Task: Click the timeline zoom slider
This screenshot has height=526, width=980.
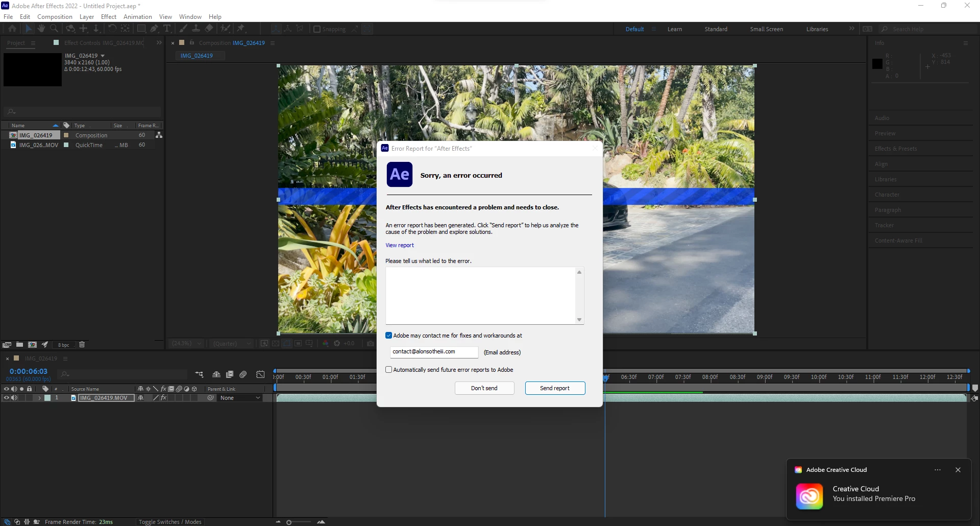Action: click(x=299, y=522)
